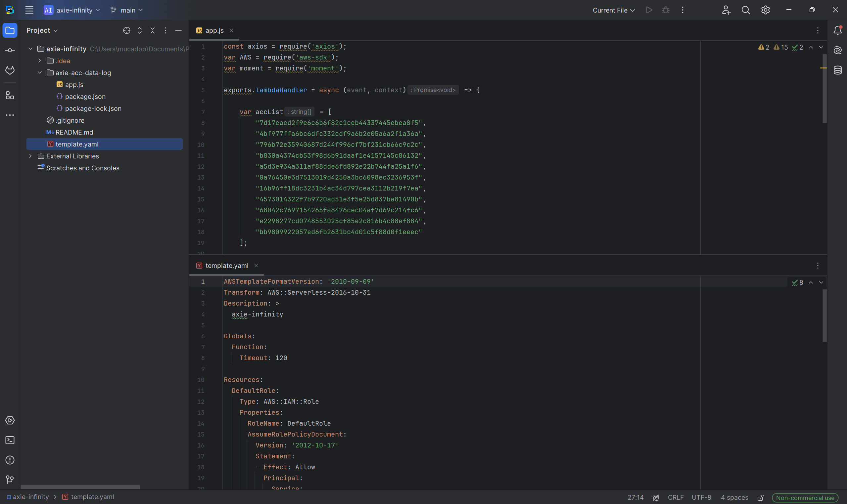Click the Project panel horizontal scrollbar
Viewport: 847px width, 504px height.
pyautogui.click(x=80, y=487)
